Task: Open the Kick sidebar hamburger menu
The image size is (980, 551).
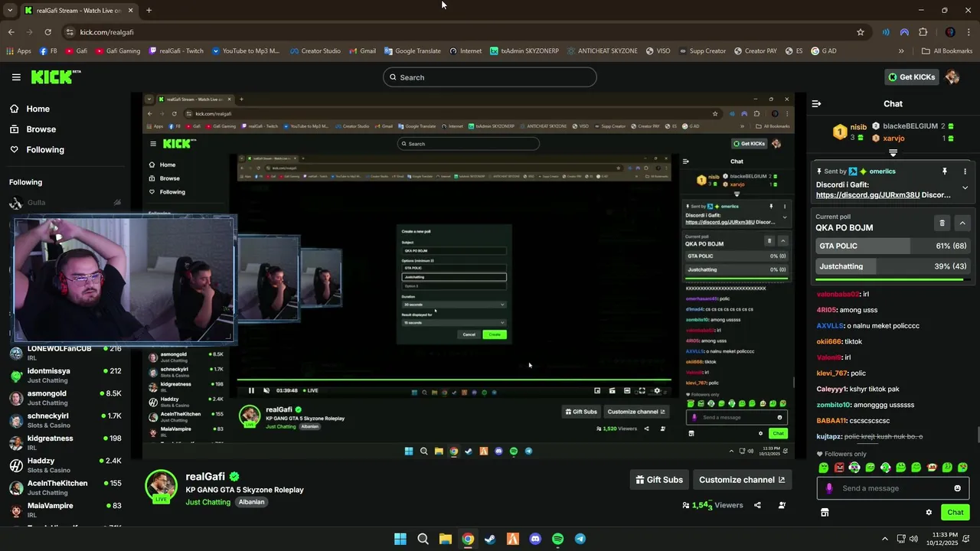Action: pyautogui.click(x=16, y=77)
